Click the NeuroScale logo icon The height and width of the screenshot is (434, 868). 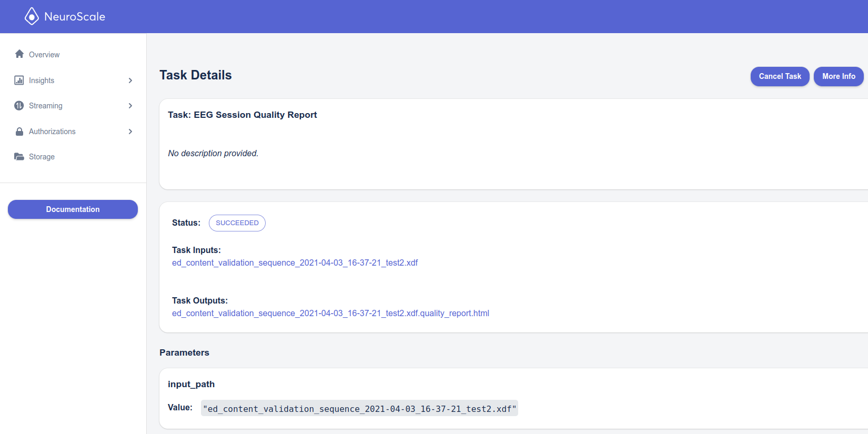(32, 16)
